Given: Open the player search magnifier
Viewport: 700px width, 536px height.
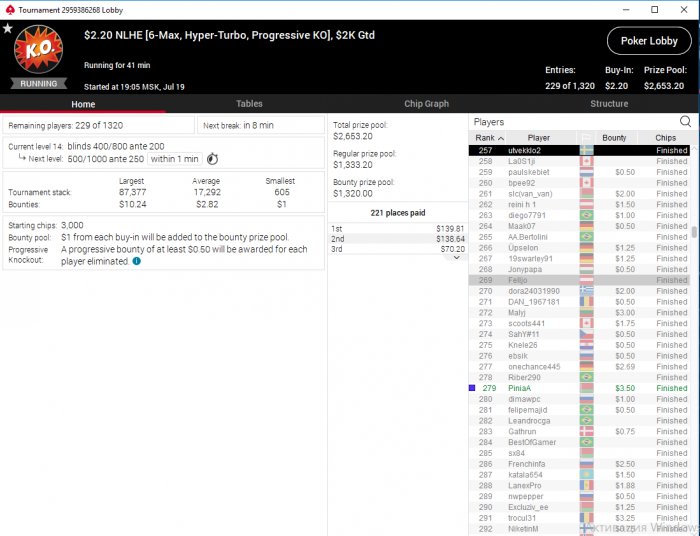Looking at the screenshot, I should tap(685, 121).
